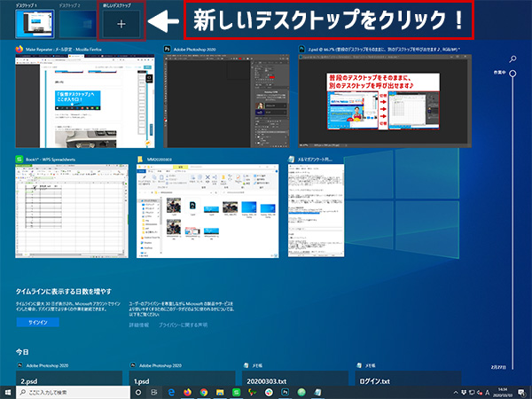The image size is (532, 399).
Task: Open the Windows Start menu
Action: point(7,392)
